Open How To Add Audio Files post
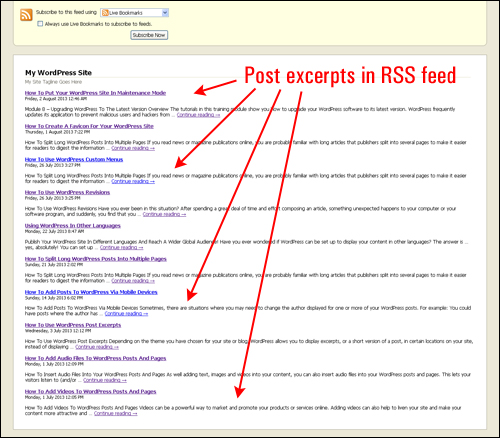The image size is (500, 438). click(x=95, y=358)
